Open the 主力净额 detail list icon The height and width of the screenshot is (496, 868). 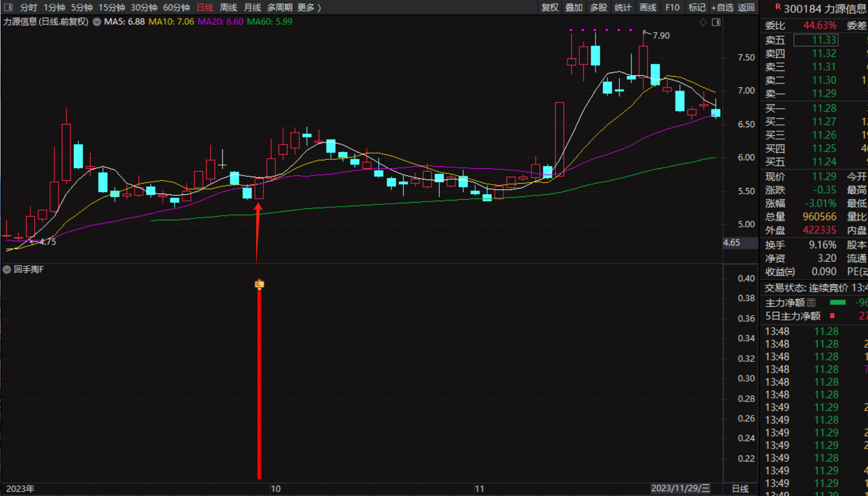click(811, 302)
